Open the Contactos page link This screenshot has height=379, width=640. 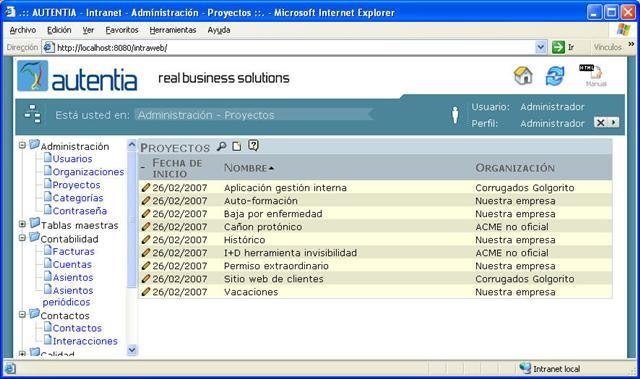(77, 328)
